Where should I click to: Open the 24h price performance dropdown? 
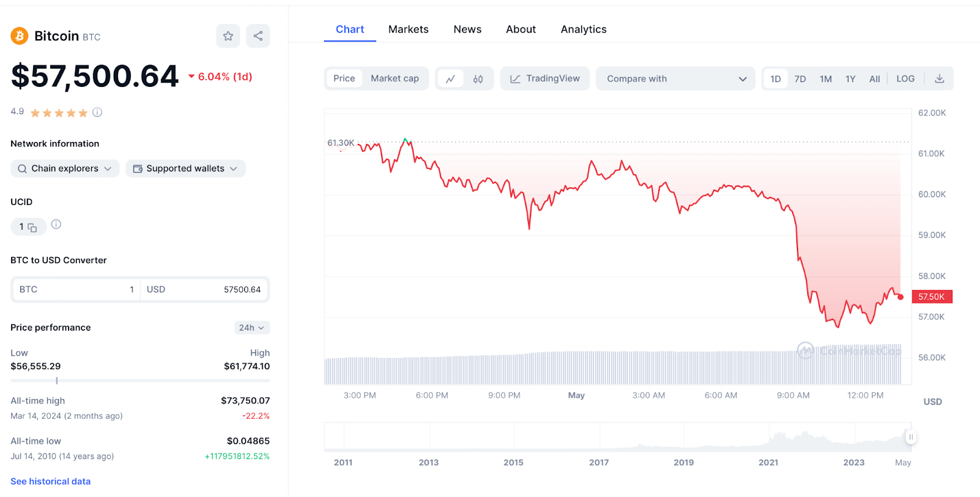click(x=252, y=327)
